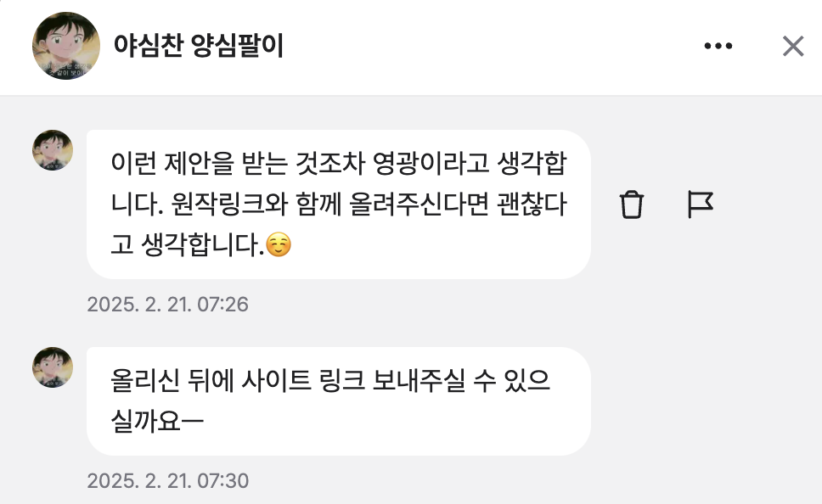
Task: Click the word 원작링크와 in the first message
Action: pos(229,204)
